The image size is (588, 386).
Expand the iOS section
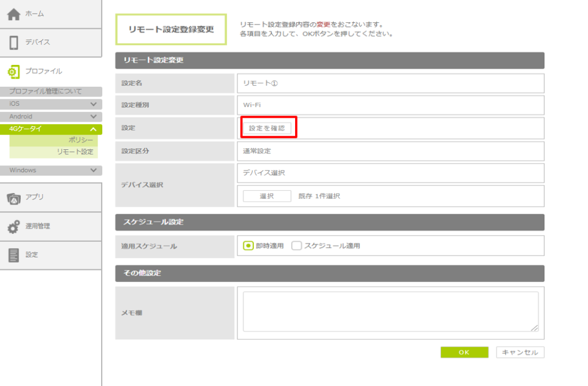[94, 104]
